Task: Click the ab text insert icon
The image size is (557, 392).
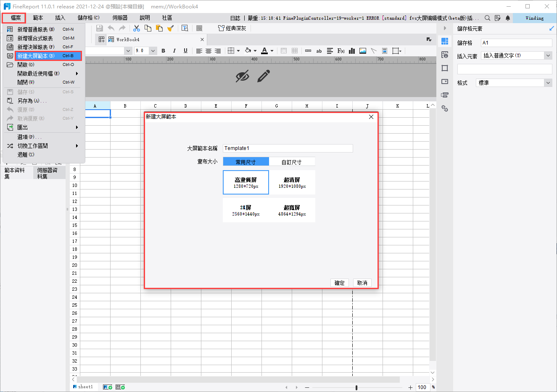Action: coord(319,51)
